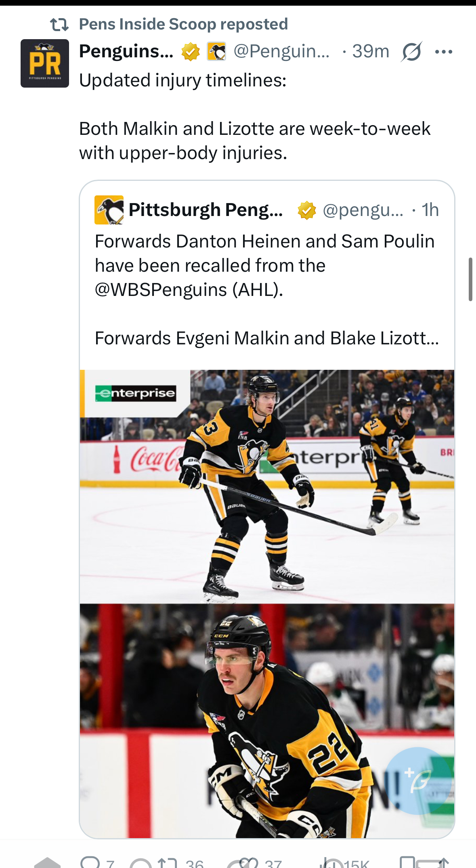Click the 39m timestamp
The image size is (476, 868).
point(370,51)
